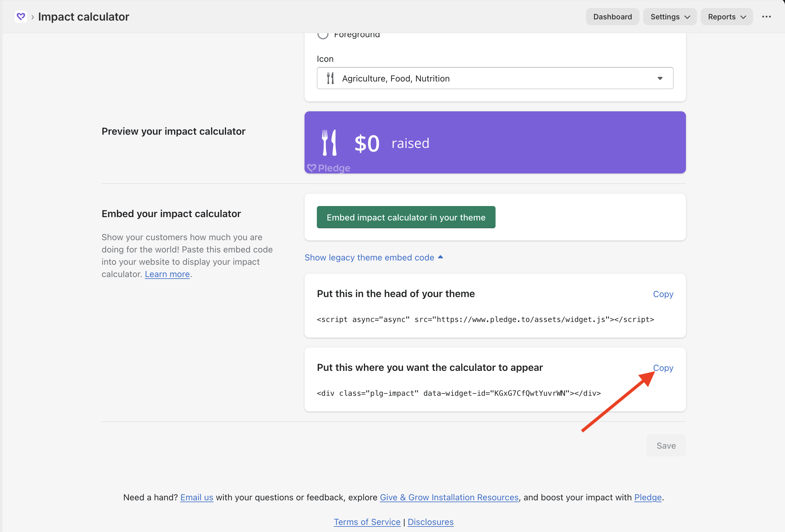Open the three-dots more options menu
The height and width of the screenshot is (532, 785).
pyautogui.click(x=766, y=17)
